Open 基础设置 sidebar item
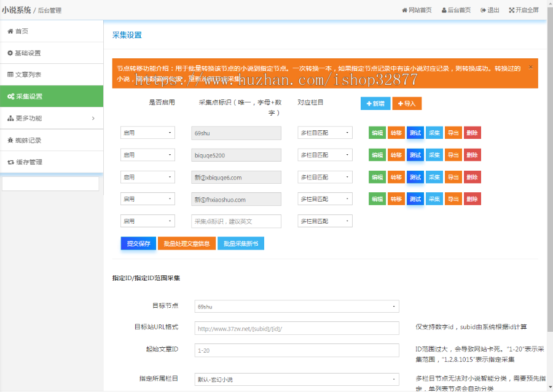Viewport: 553px width, 392px height. 52,53
